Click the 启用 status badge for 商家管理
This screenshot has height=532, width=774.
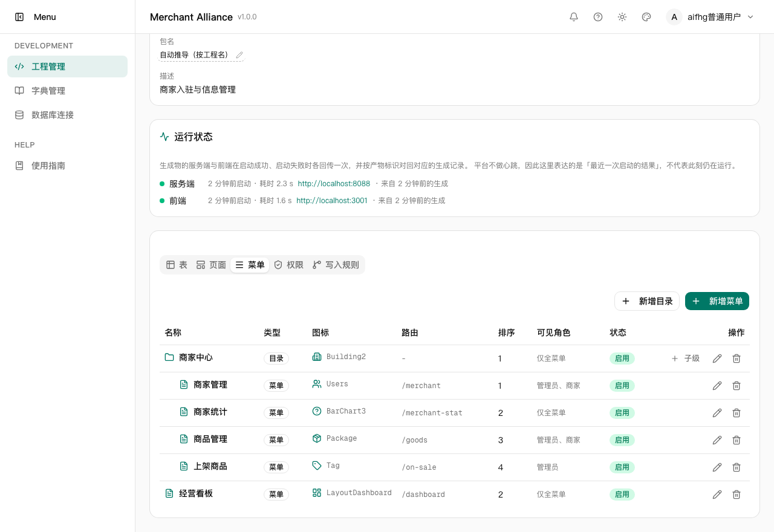tap(622, 386)
